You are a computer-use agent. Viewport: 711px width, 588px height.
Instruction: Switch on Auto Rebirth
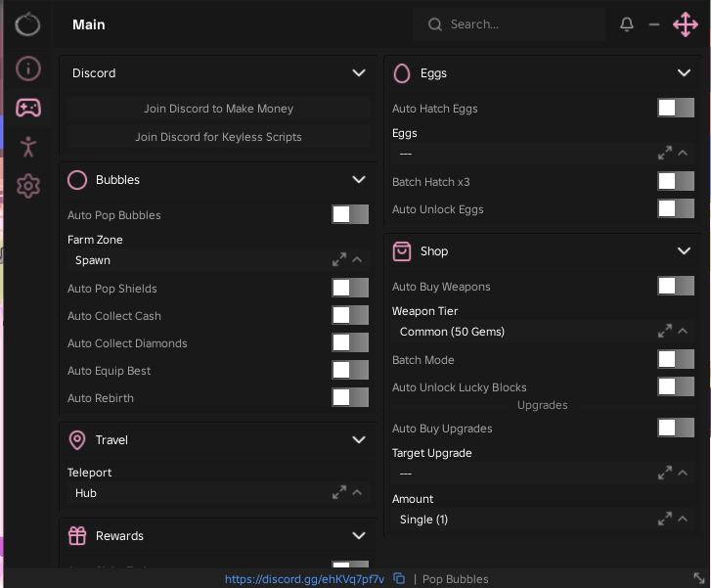pos(350,398)
